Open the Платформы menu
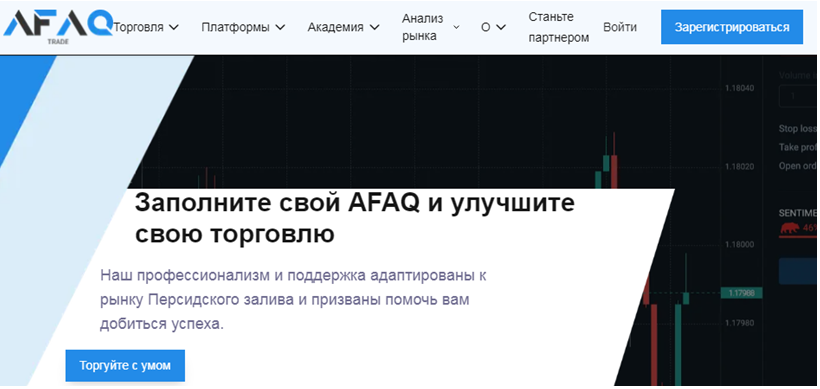820x389 pixels. coord(235,27)
